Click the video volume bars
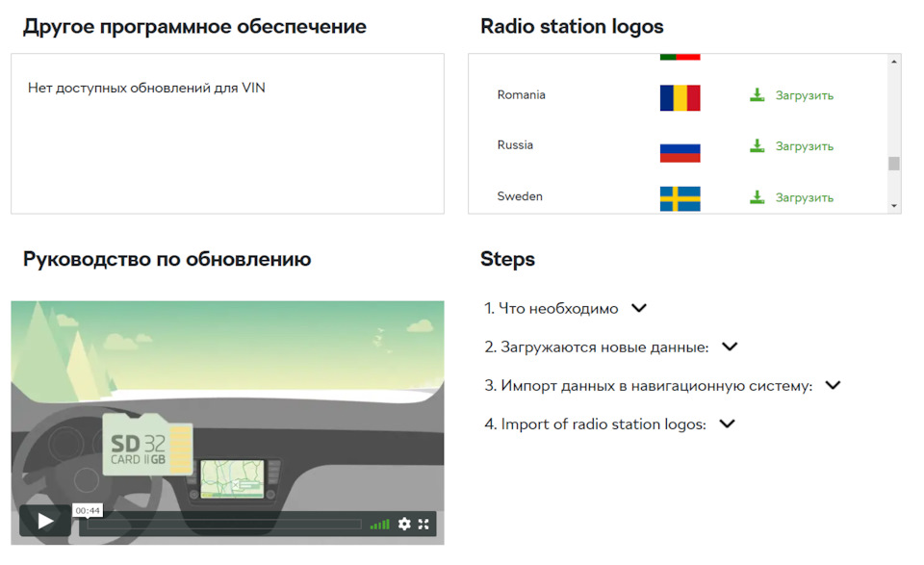This screenshot has height=565, width=924. click(x=379, y=524)
